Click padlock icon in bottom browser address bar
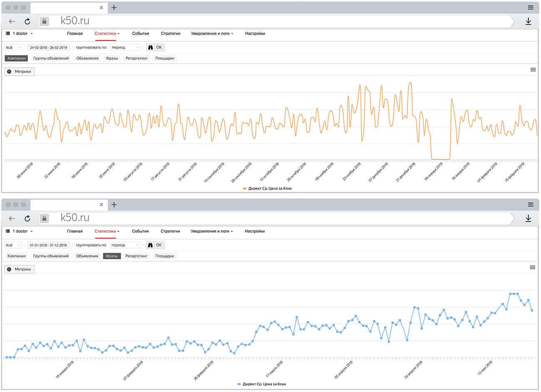The width and height of the screenshot is (541, 392). [45, 218]
